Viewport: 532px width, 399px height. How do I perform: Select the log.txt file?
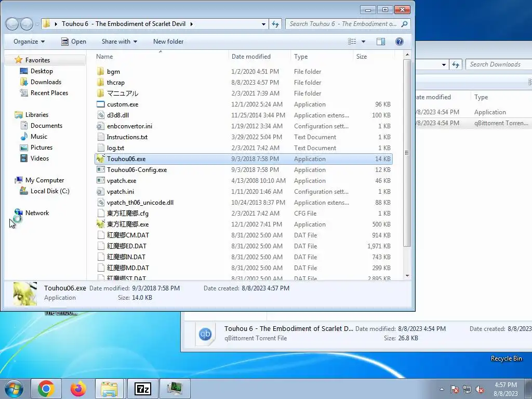(x=244, y=148)
